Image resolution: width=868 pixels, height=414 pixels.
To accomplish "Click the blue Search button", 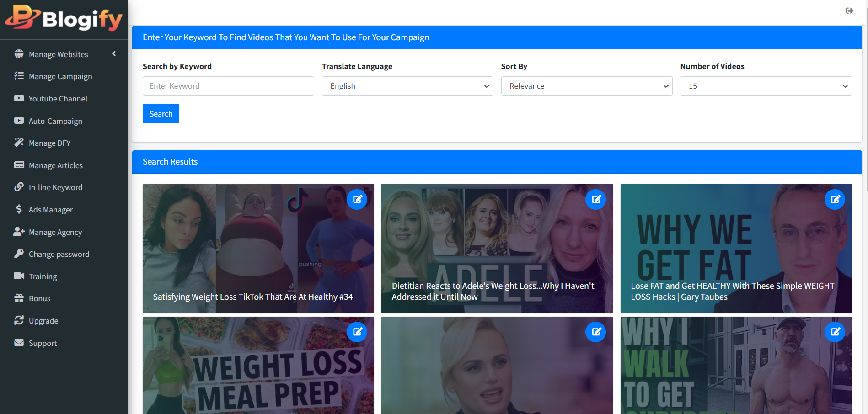I will 161,114.
